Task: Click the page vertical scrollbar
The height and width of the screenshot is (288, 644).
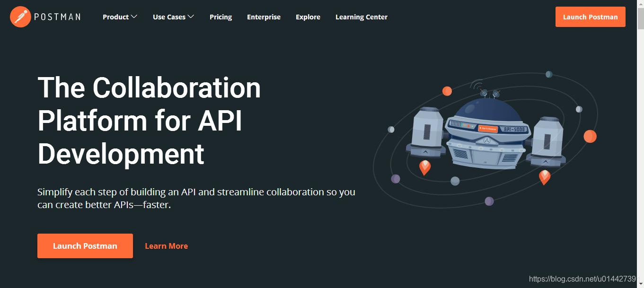Action: pyautogui.click(x=641, y=144)
